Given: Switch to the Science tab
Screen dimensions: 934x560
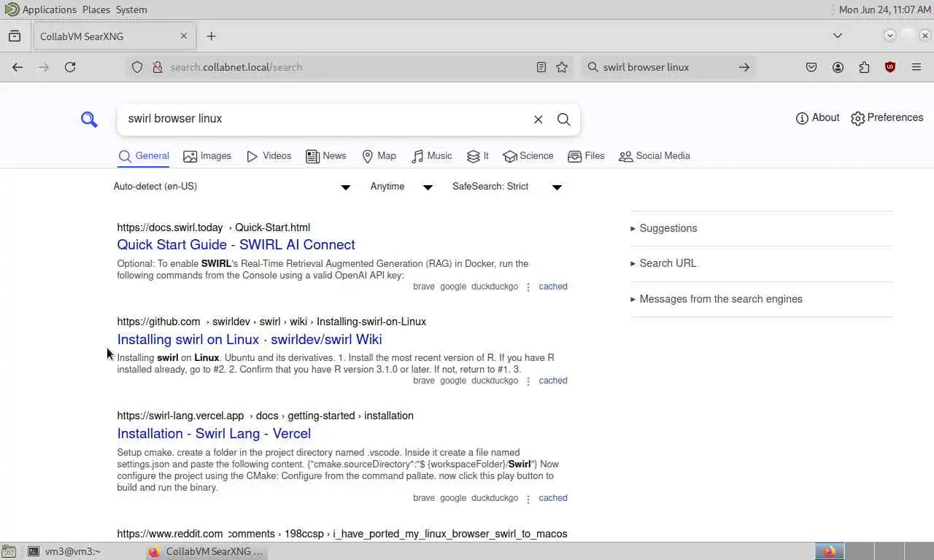Looking at the screenshot, I should coord(528,156).
